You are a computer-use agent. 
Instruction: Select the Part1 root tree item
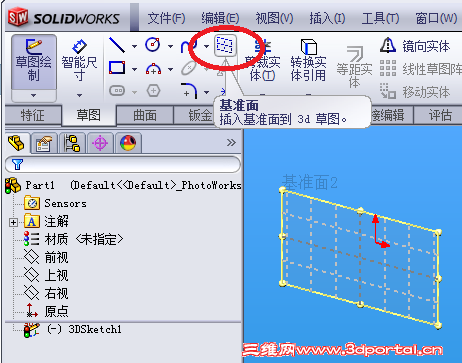[x=123, y=185]
